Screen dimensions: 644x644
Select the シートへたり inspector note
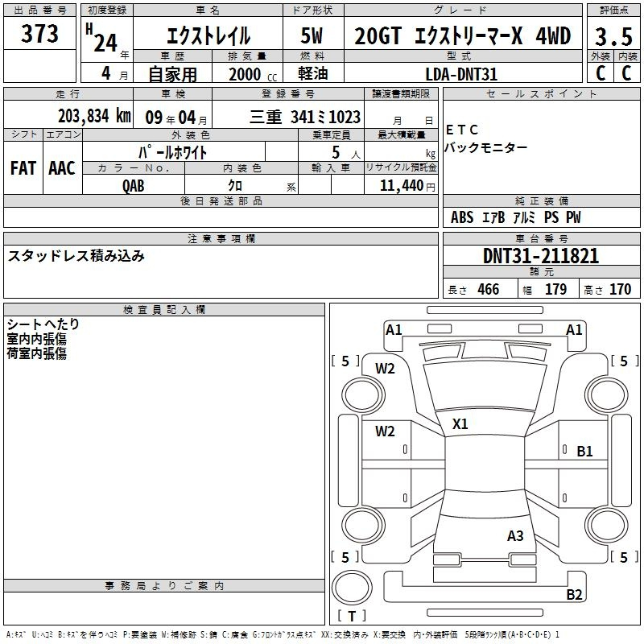[43, 324]
